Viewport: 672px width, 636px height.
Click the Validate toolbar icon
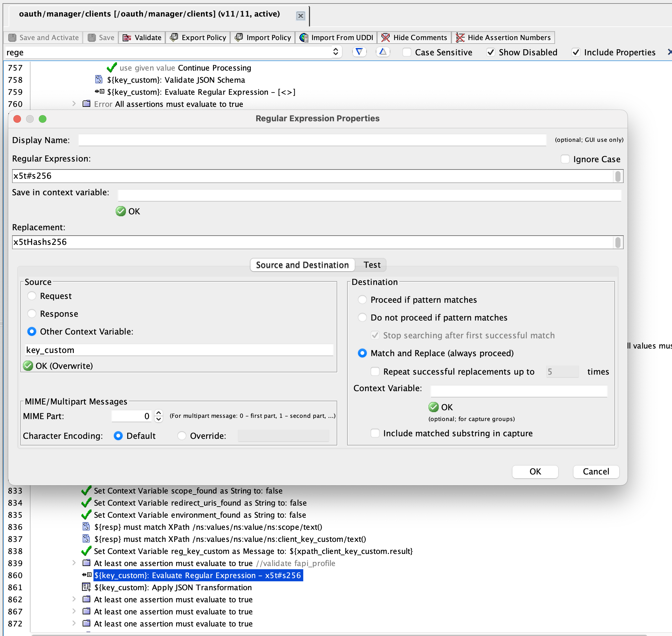coord(127,38)
